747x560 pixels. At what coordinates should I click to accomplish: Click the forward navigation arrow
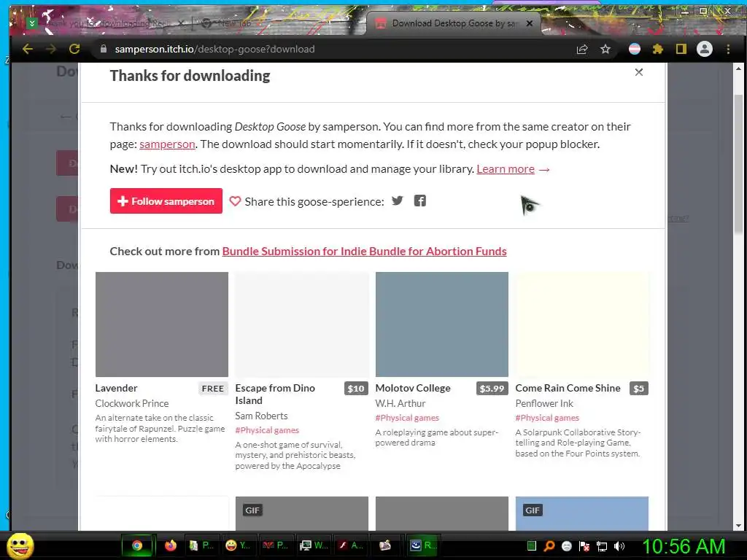pos(51,49)
